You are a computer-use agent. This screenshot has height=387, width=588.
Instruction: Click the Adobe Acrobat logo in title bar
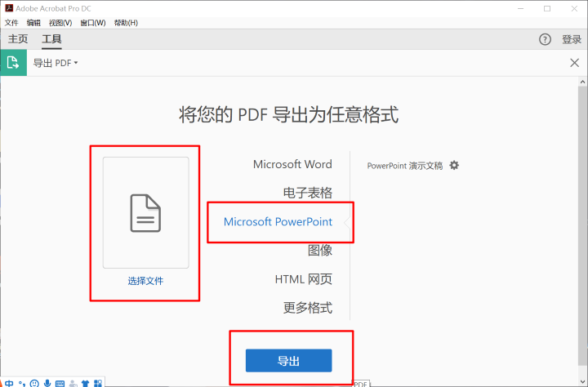[9, 8]
